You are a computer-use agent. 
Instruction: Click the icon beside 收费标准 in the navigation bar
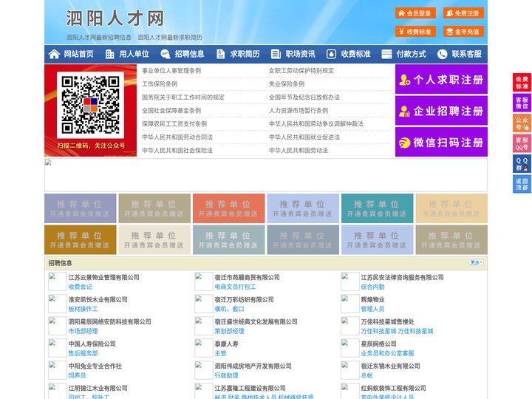331,54
